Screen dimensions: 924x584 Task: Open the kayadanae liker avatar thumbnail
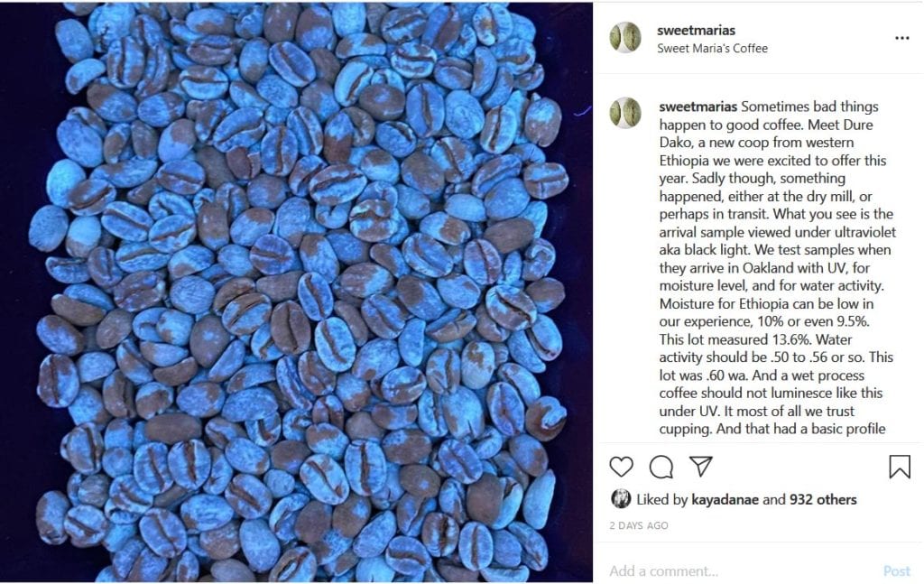(x=621, y=499)
